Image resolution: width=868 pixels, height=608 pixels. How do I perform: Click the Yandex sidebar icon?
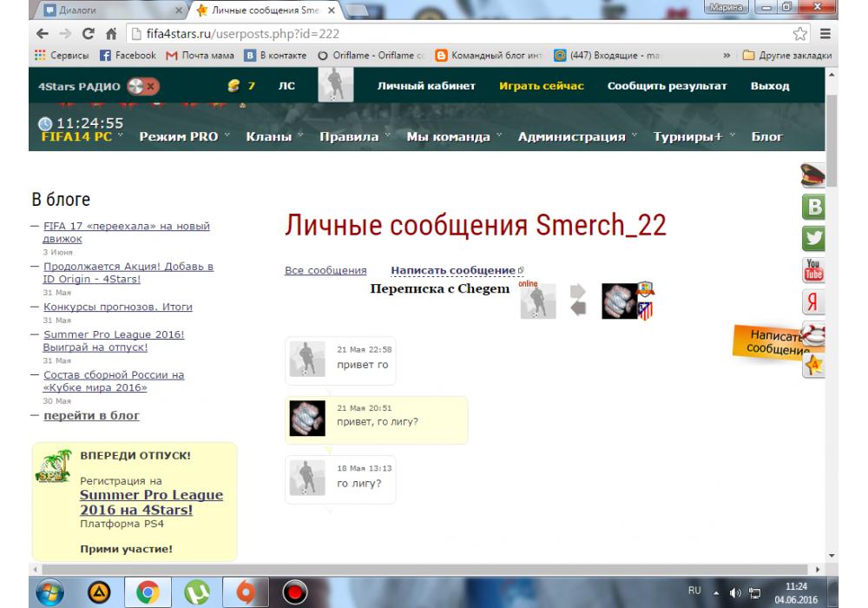(815, 302)
